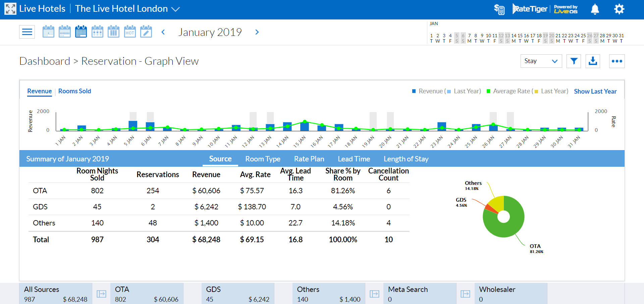644x304 pixels.
Task: Click the light-blue Last Year revenue legend swatch
Action: click(449, 92)
